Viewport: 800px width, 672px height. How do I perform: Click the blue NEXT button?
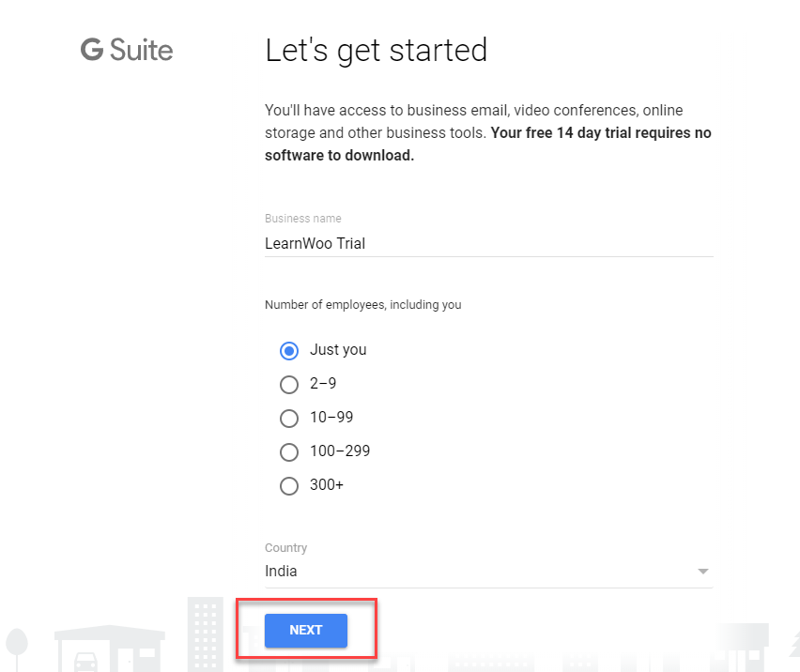point(305,630)
